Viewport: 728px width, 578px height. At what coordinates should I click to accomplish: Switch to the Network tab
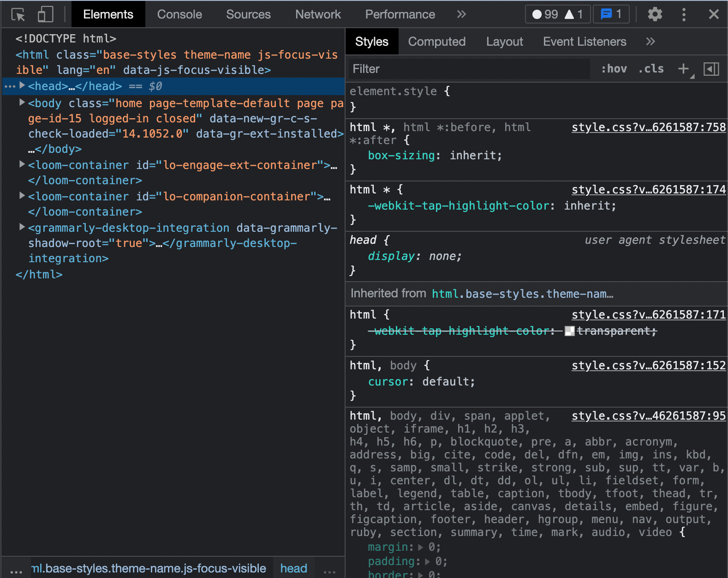point(318,15)
